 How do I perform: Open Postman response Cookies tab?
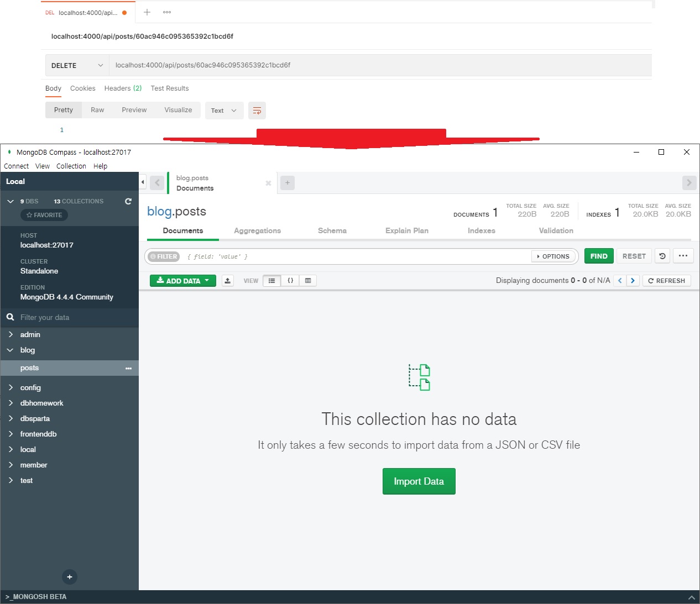coord(83,88)
